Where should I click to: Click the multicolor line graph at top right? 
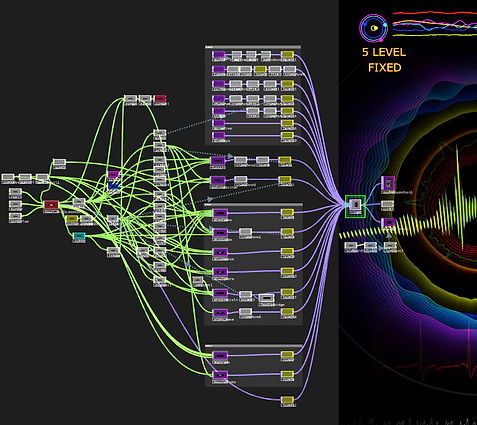[435, 23]
